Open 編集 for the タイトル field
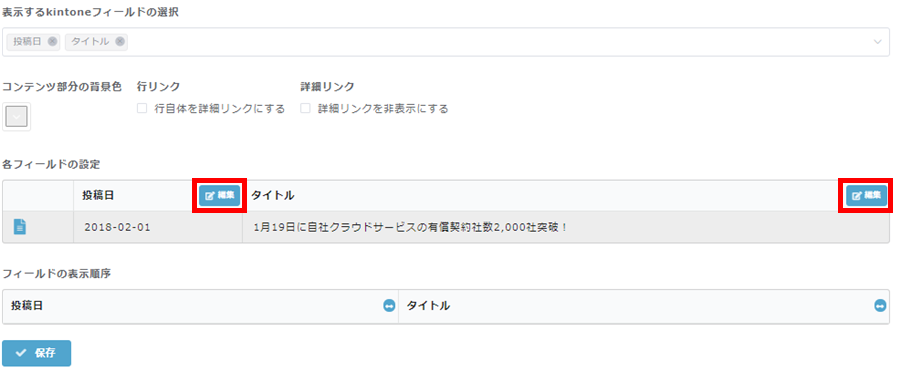The height and width of the screenshot is (382, 900). 867,196
